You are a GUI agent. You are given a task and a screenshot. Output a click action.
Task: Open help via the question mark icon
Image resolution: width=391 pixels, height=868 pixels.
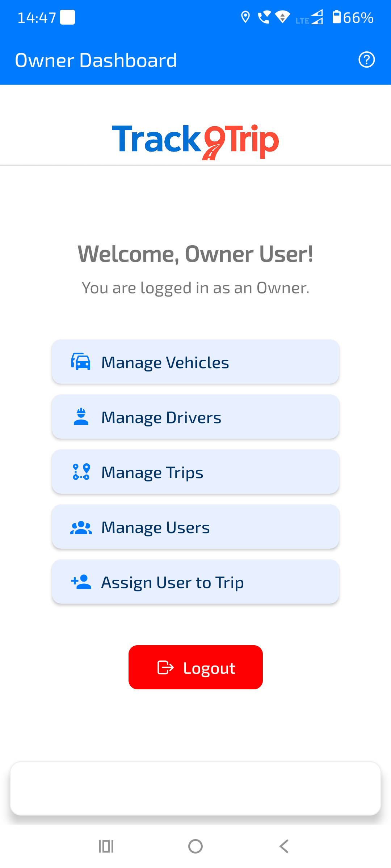tap(366, 60)
